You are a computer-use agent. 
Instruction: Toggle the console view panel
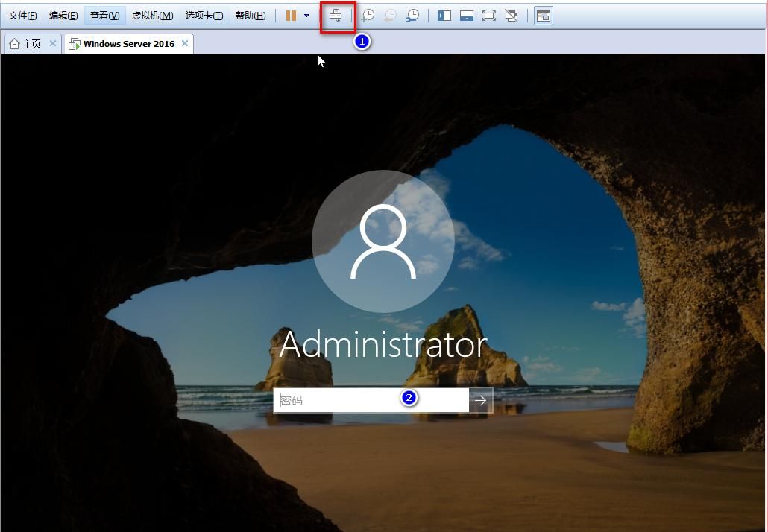(542, 15)
